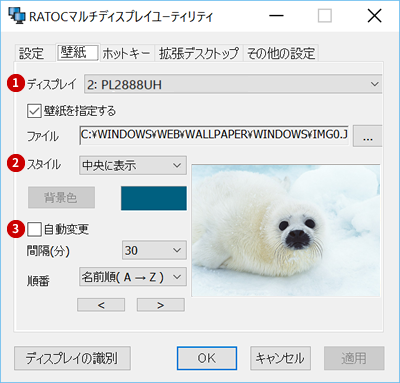The width and height of the screenshot is (400, 383).
Task: Click the dark teal background color swatch
Action: pyautogui.click(x=154, y=198)
